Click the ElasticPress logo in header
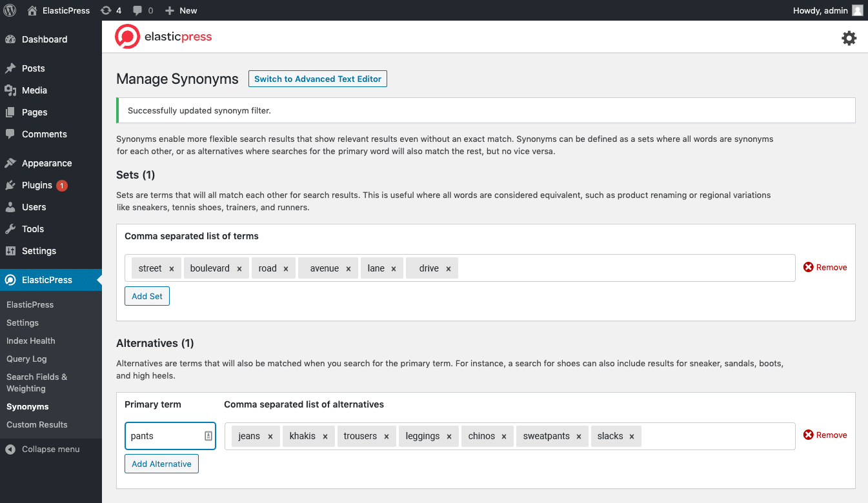868x503 pixels. point(163,37)
